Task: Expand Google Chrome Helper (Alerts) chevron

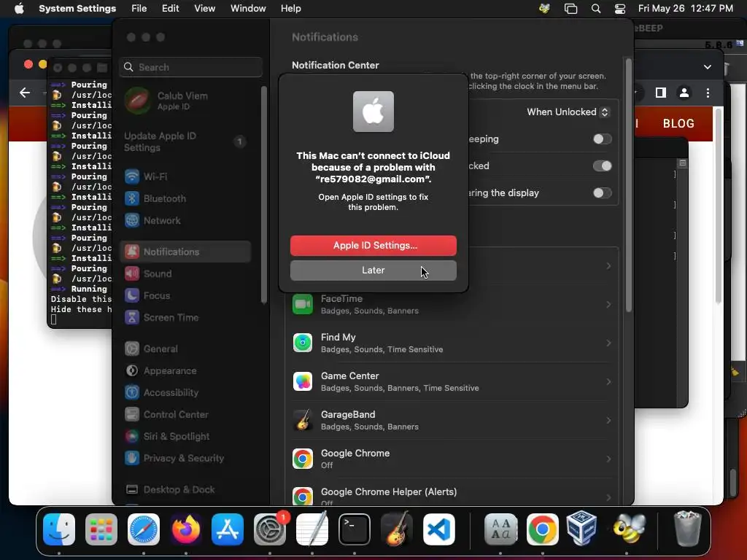Action: 608,497
